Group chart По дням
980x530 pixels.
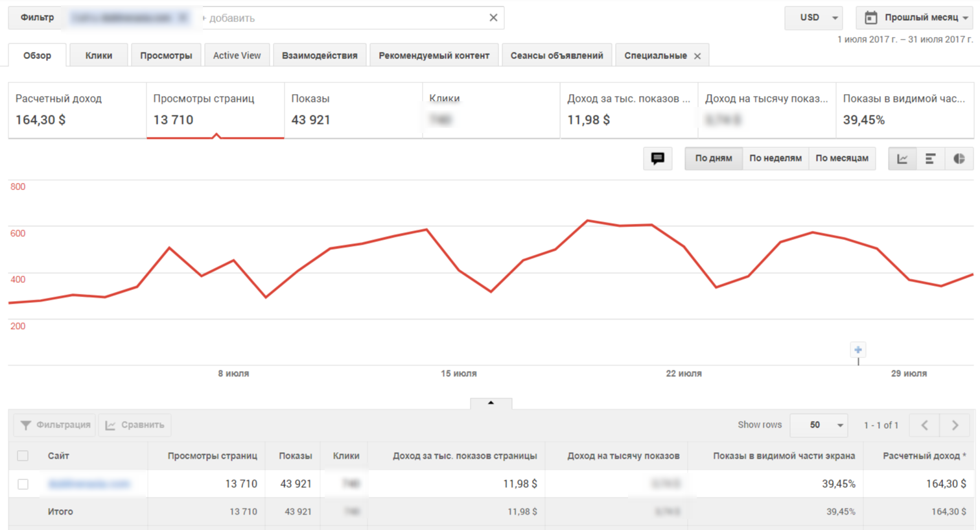tap(714, 158)
